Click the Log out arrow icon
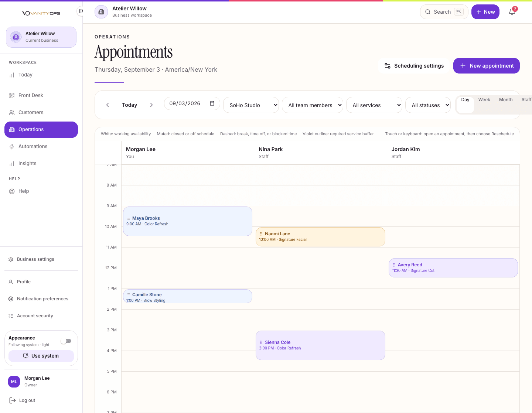The height and width of the screenshot is (413, 532). coord(13,400)
